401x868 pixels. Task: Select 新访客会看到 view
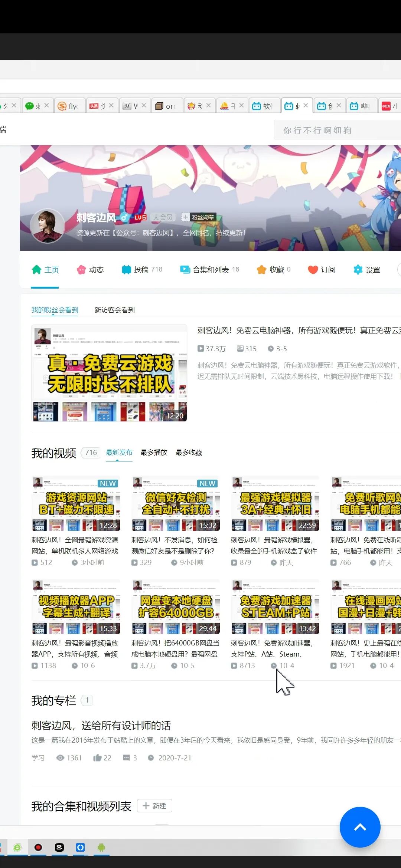(x=114, y=310)
